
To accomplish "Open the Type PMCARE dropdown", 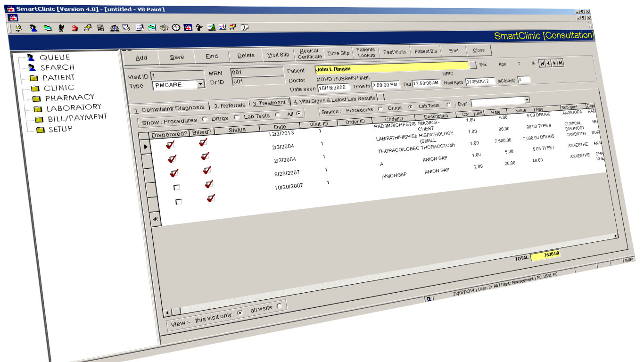I will click(200, 84).
